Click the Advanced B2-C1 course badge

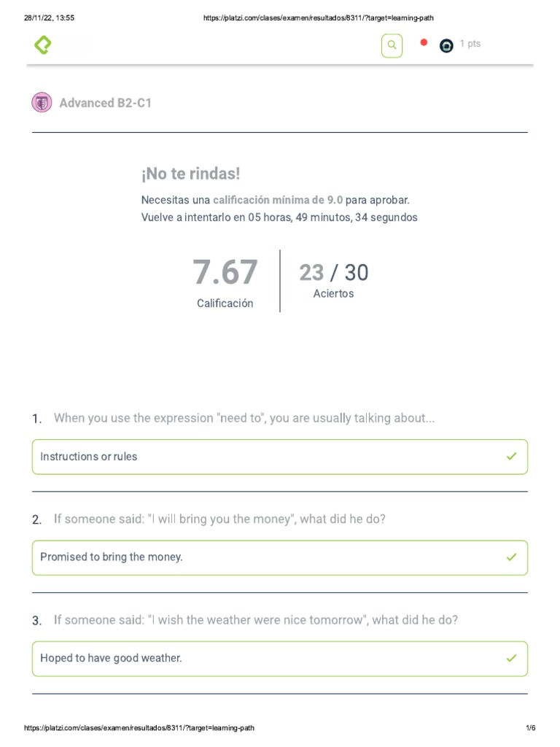[x=42, y=103]
